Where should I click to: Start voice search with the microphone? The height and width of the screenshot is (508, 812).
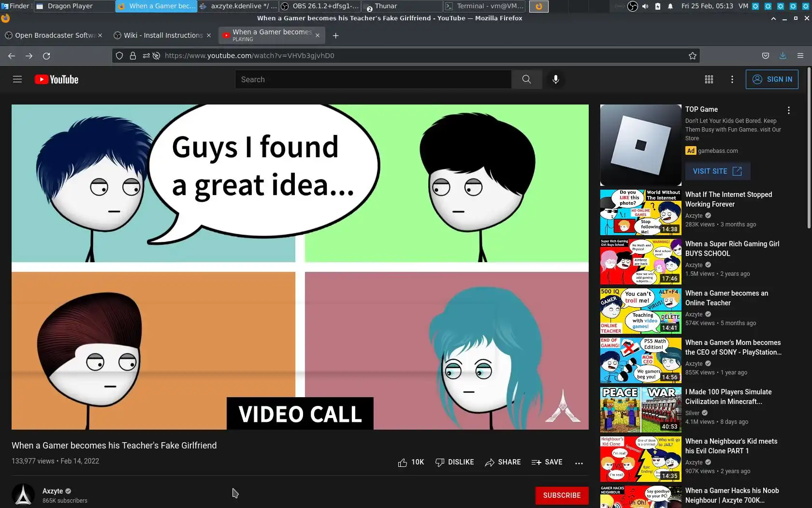[x=556, y=79]
